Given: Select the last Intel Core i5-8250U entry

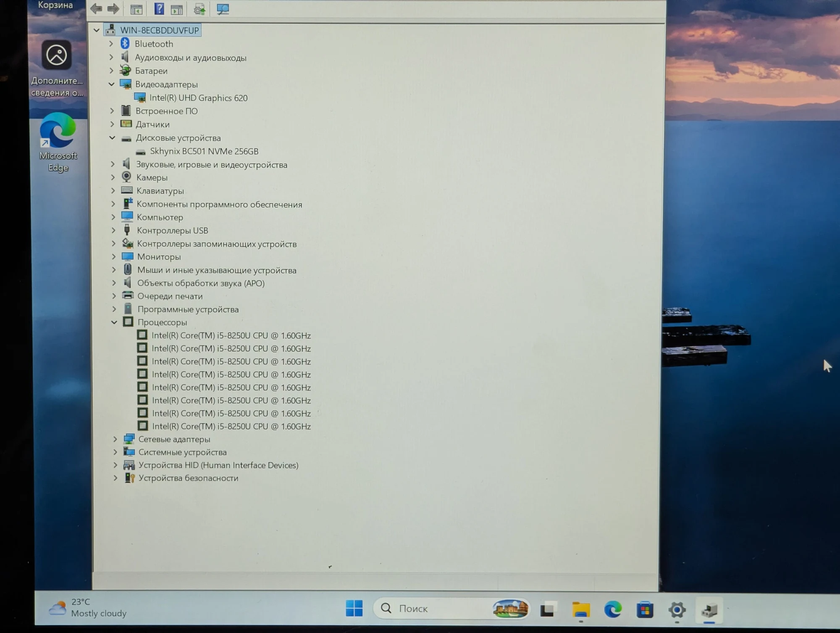Looking at the screenshot, I should (x=231, y=426).
